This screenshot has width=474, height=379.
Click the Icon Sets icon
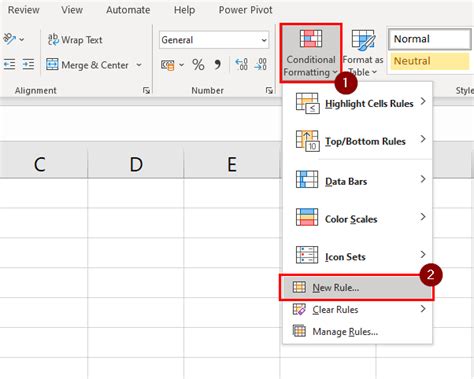click(307, 255)
